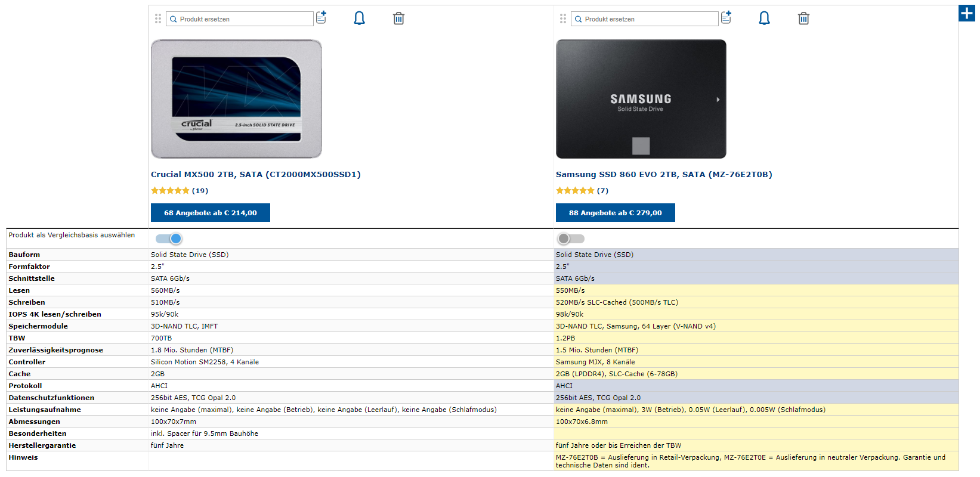Image resolution: width=980 pixels, height=477 pixels.
Task: Disable Crucial MX500 as comparison basis
Action: (x=169, y=238)
